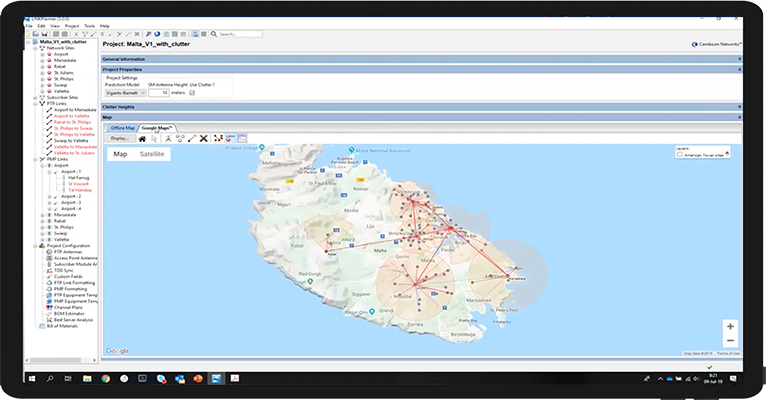Click the save project icon in main toolbar

(44, 34)
